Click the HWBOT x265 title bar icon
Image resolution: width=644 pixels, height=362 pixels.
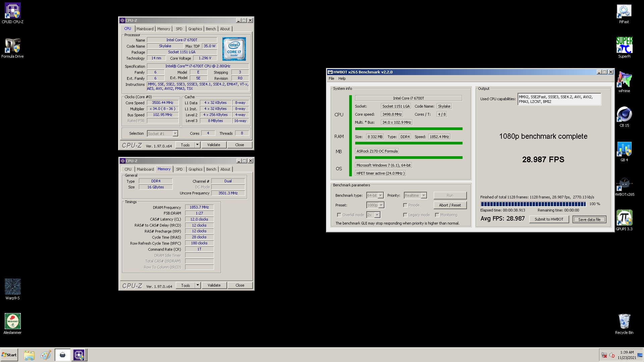click(x=330, y=72)
